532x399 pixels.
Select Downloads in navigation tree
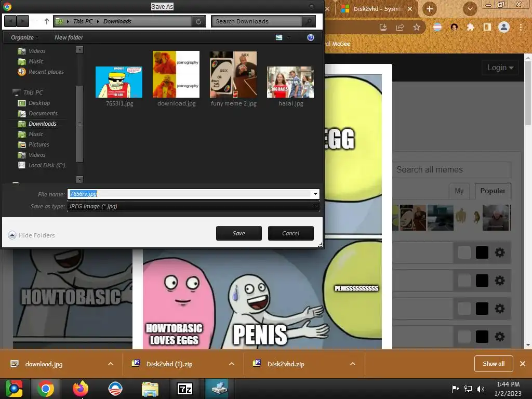pyautogui.click(x=43, y=124)
